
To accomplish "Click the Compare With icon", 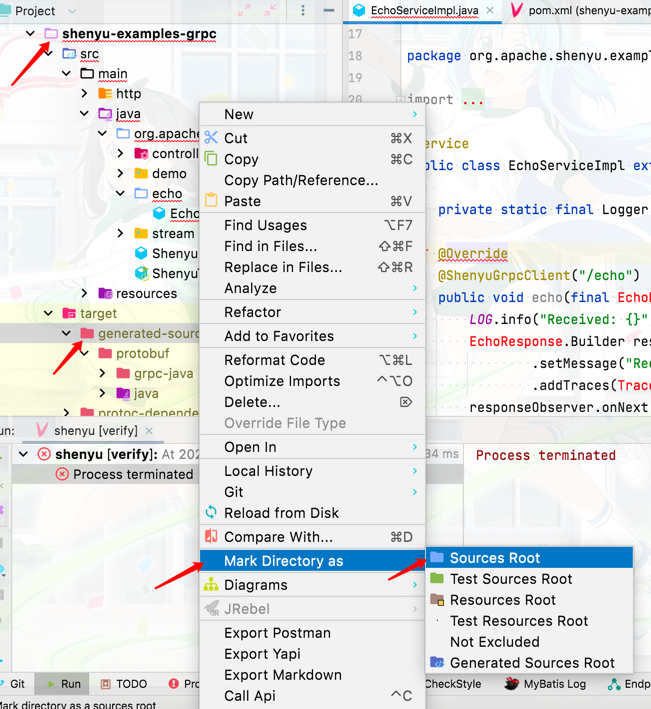I will [211, 537].
